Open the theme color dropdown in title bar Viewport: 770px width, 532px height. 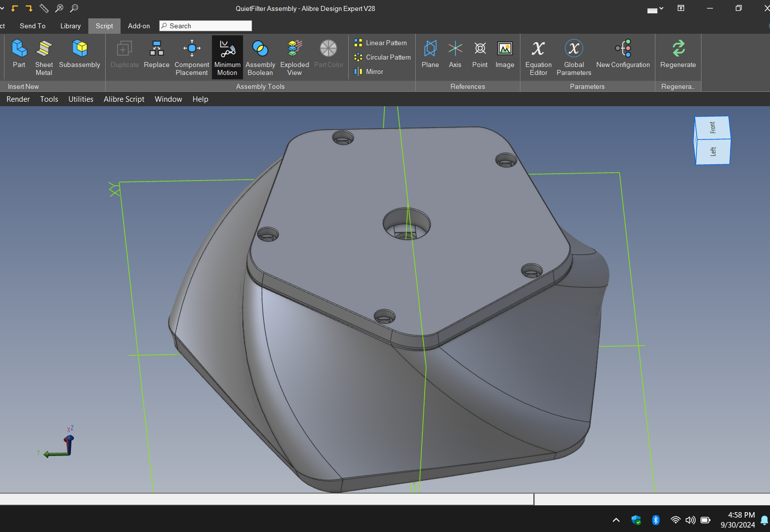(655, 9)
